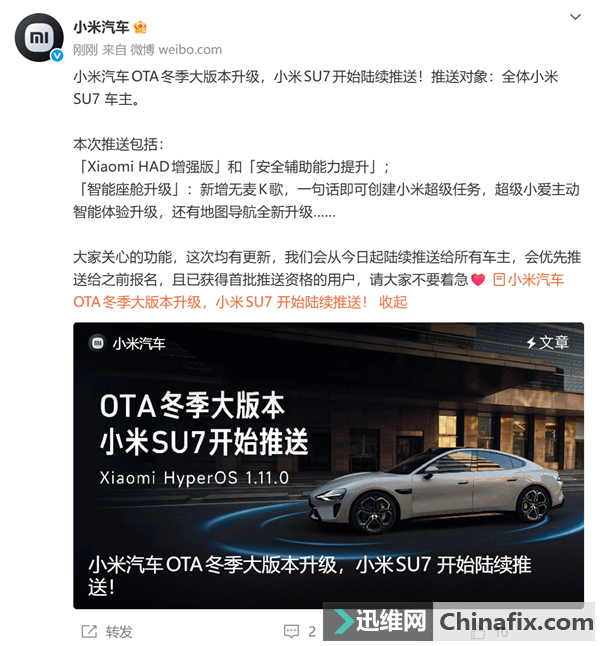Expand the post options chevron
Screen dimensions: 600x646
pyautogui.click(x=575, y=17)
